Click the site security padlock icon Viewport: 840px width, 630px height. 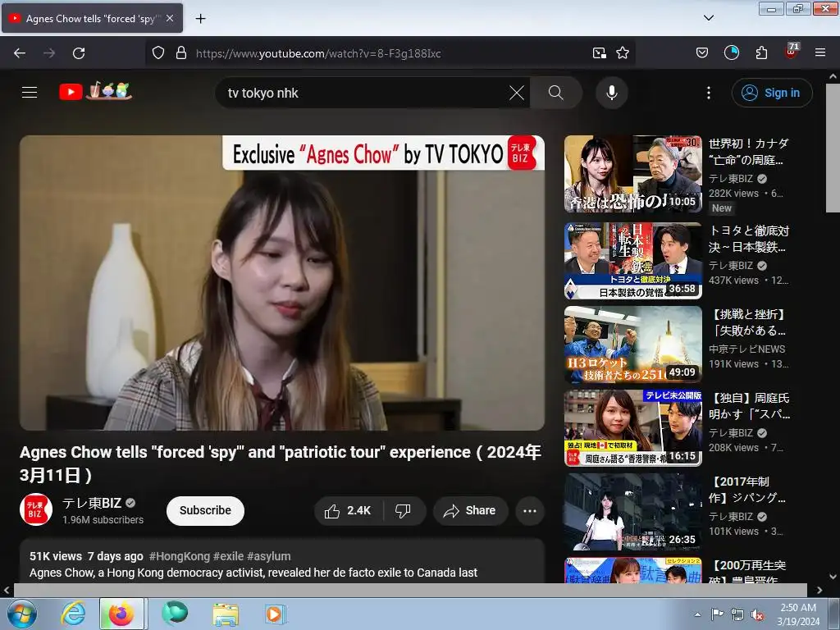click(181, 52)
